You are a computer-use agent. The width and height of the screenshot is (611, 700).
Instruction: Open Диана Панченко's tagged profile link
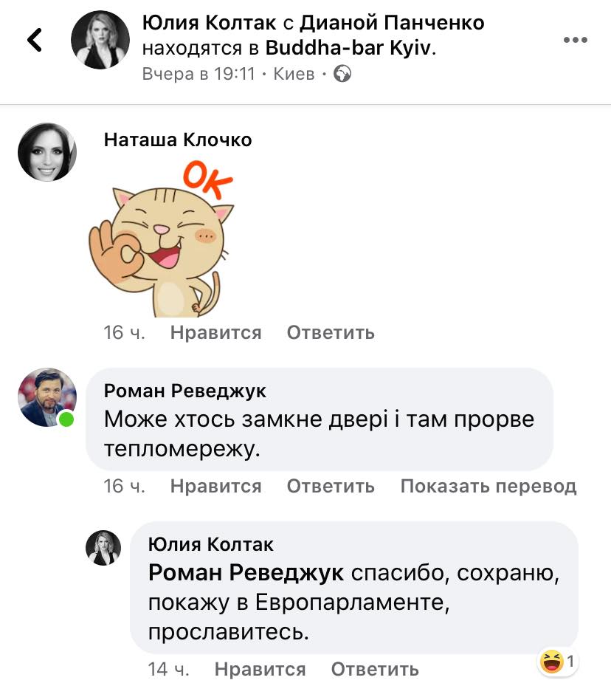(x=392, y=22)
